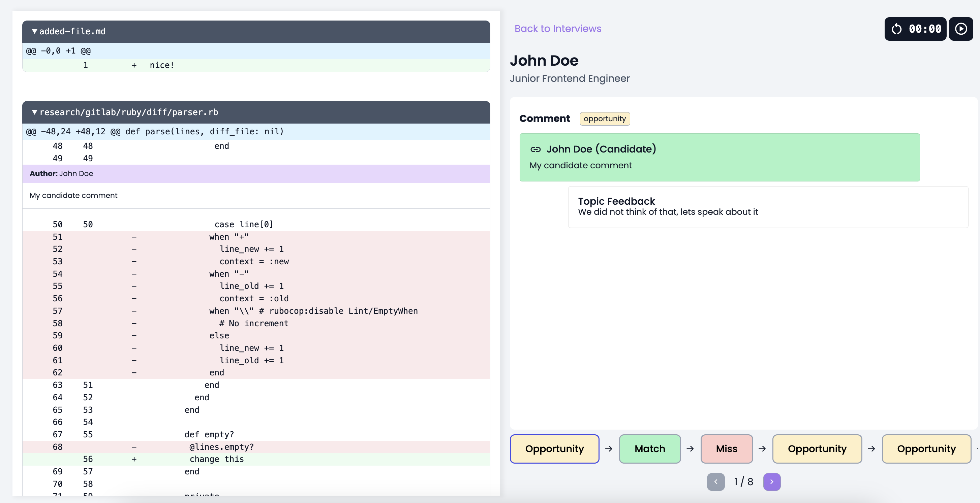Click the arrow between the two Opportunity steps
The image size is (980, 503).
point(871,449)
